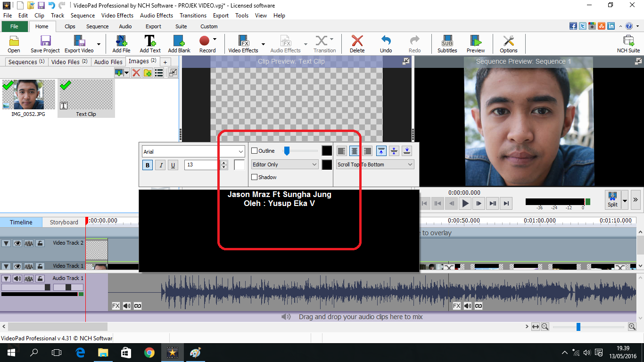Screen dimensions: 644x362
Task: Click the Delete toolbar icon
Action: click(x=357, y=44)
